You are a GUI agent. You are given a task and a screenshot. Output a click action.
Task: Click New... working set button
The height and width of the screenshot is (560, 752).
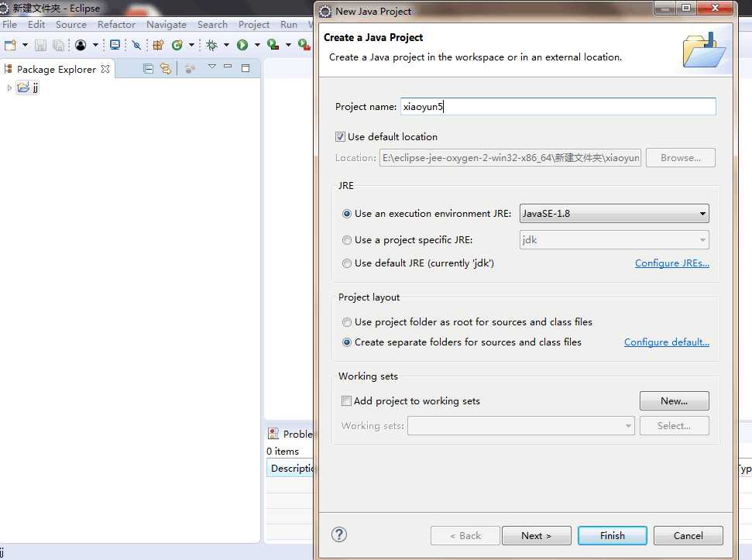pos(675,400)
